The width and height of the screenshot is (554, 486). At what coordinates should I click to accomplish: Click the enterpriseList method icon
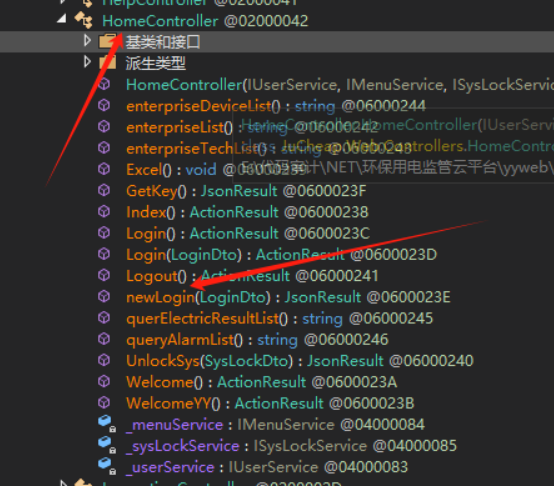pyautogui.click(x=104, y=126)
